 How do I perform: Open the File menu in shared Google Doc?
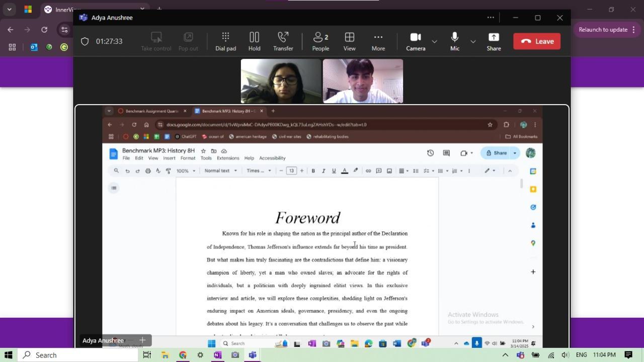pos(126,158)
